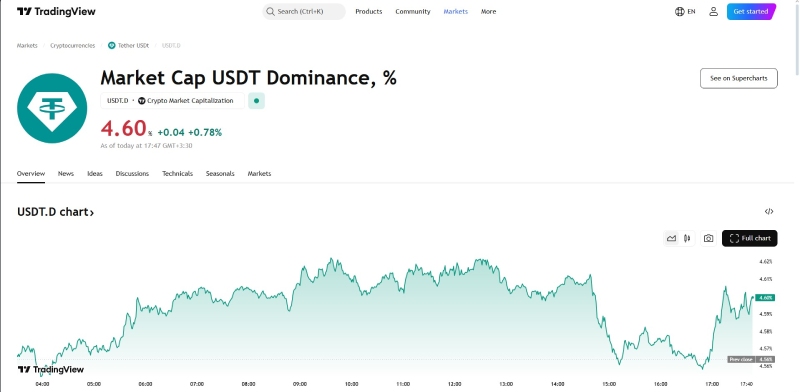Open the USDT.D chart heading link
Viewport: 800px width, 392px height.
click(56, 212)
